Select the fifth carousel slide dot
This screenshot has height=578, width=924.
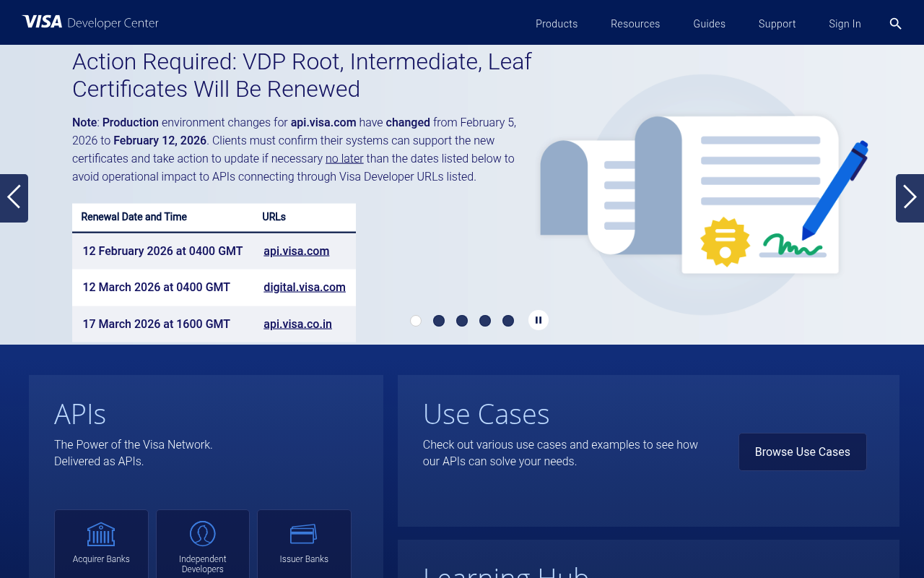click(508, 321)
